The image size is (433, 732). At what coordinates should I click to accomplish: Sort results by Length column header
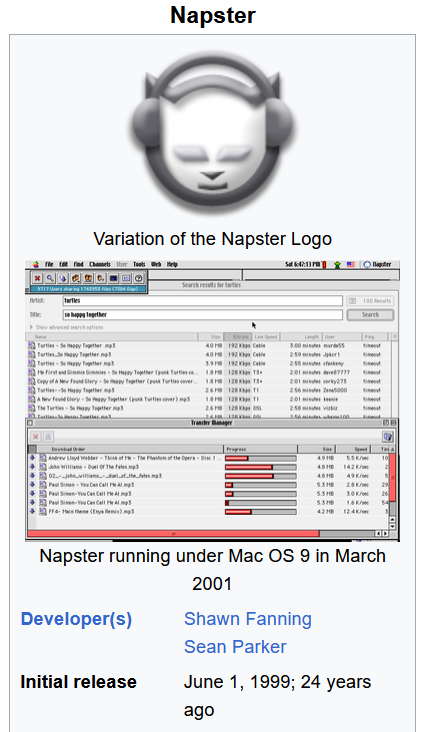point(301,337)
